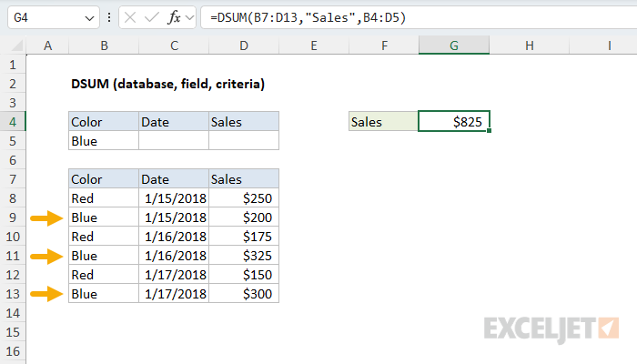Select row 10 header
Image resolution: width=637 pixels, height=364 pixels.
(13, 237)
